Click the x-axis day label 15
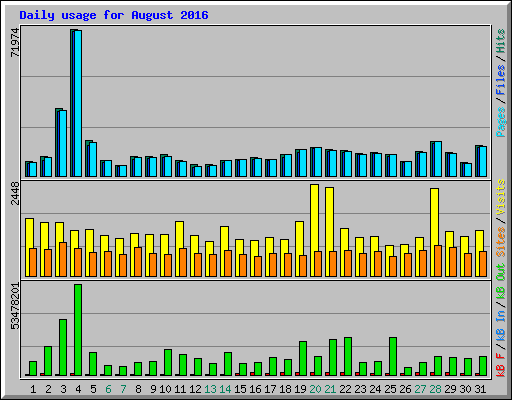Screen dimensions: 512x400 tap(240, 389)
